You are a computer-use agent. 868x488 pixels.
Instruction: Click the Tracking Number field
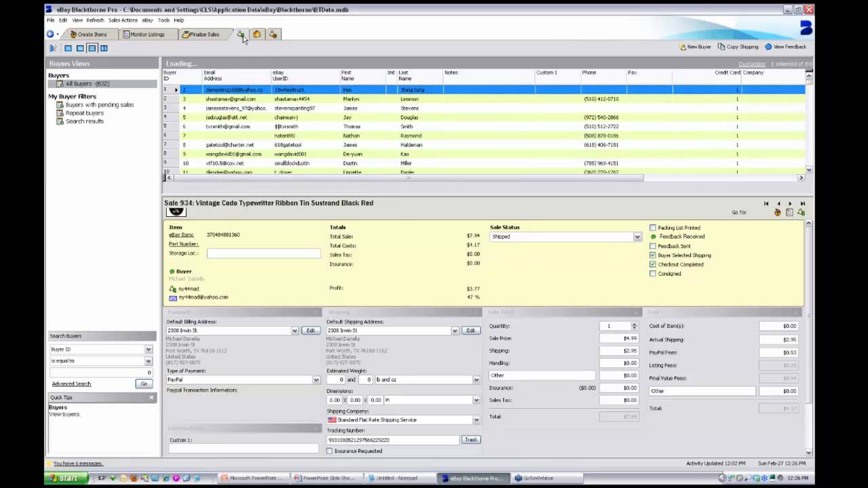[393, 440]
